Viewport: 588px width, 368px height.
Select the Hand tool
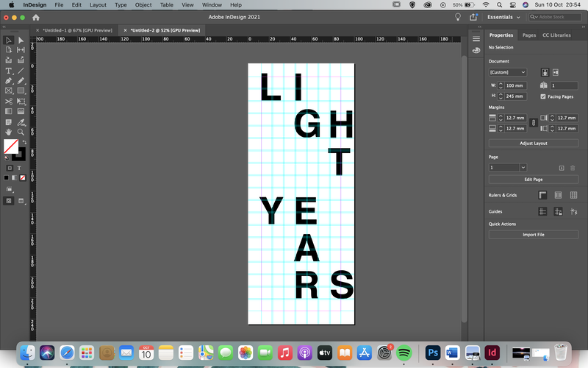(8, 132)
